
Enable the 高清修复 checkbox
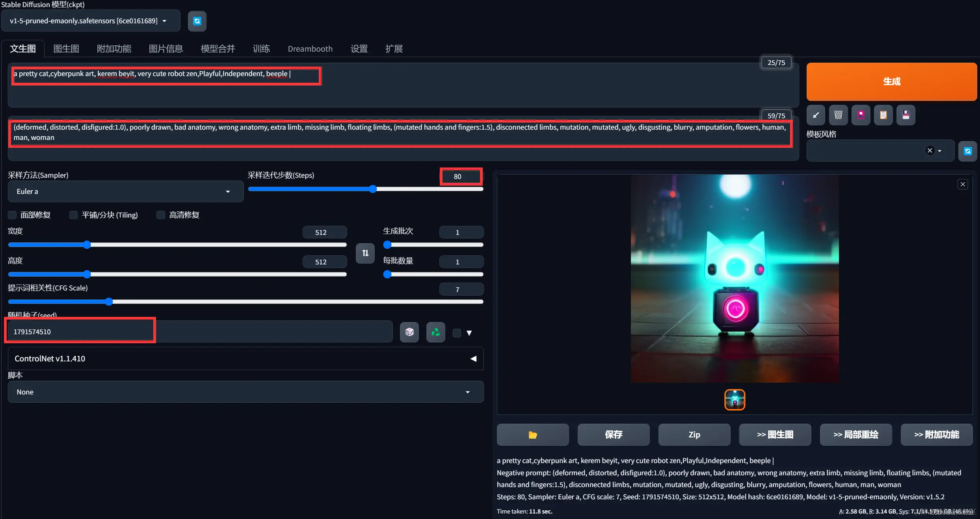(160, 215)
